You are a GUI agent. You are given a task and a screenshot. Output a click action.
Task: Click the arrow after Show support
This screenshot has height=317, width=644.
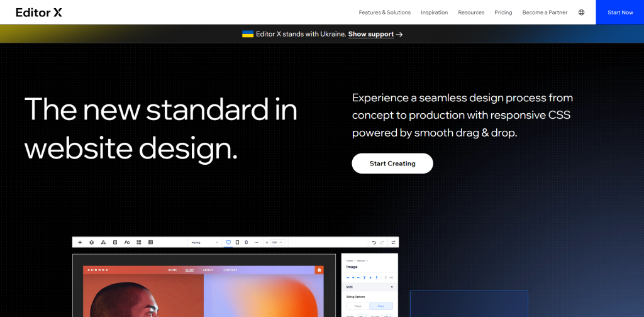(399, 35)
